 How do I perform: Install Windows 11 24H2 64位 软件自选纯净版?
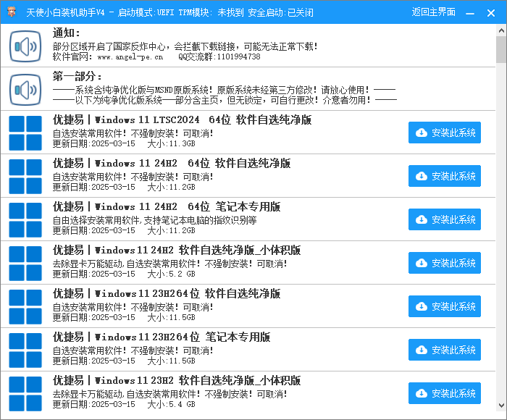click(x=445, y=176)
